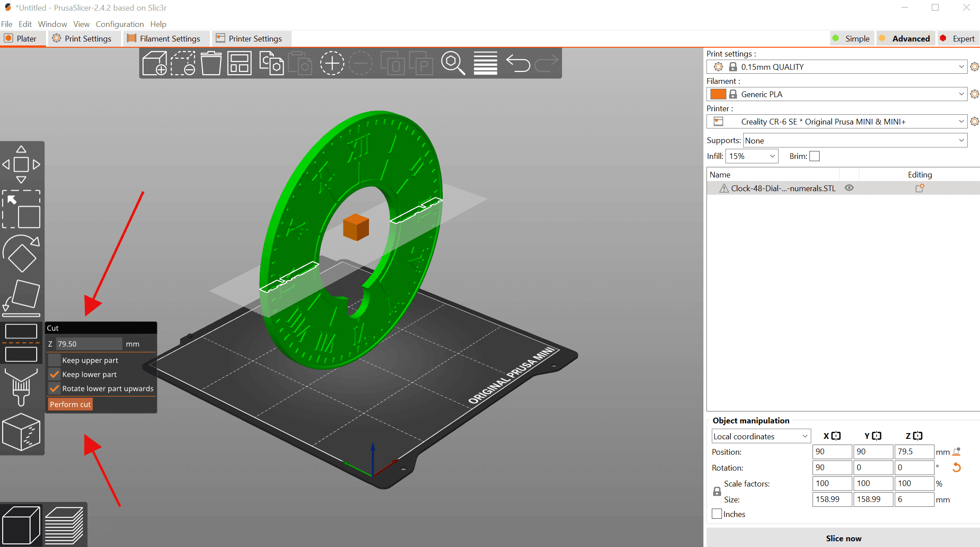This screenshot has height=547, width=980.
Task: Switch to the layers preview view
Action: [65, 525]
